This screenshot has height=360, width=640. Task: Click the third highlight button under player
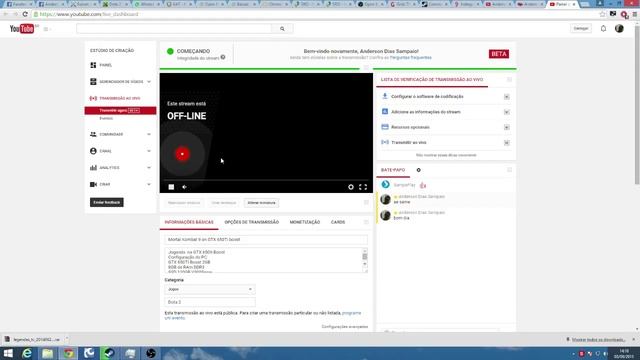click(x=262, y=202)
